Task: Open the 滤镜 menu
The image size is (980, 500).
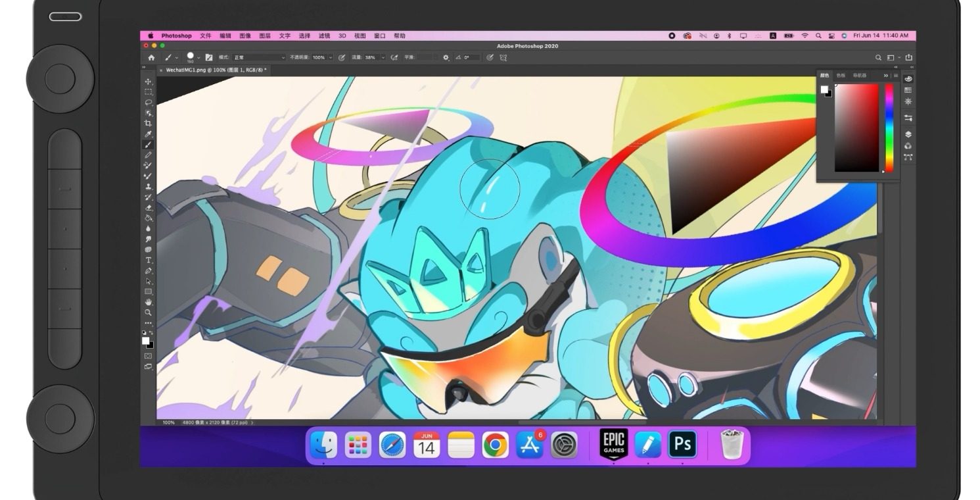Action: [x=324, y=36]
